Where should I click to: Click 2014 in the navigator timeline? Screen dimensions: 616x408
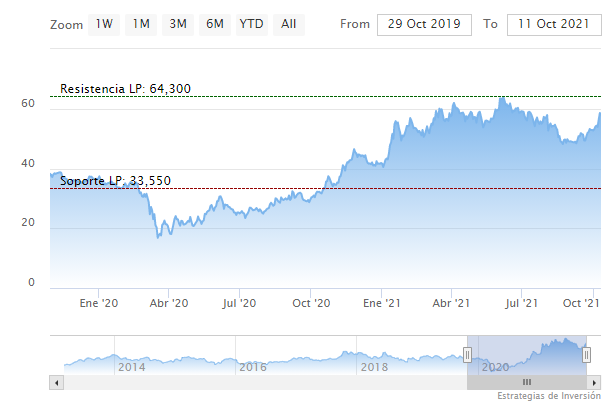coord(131,367)
